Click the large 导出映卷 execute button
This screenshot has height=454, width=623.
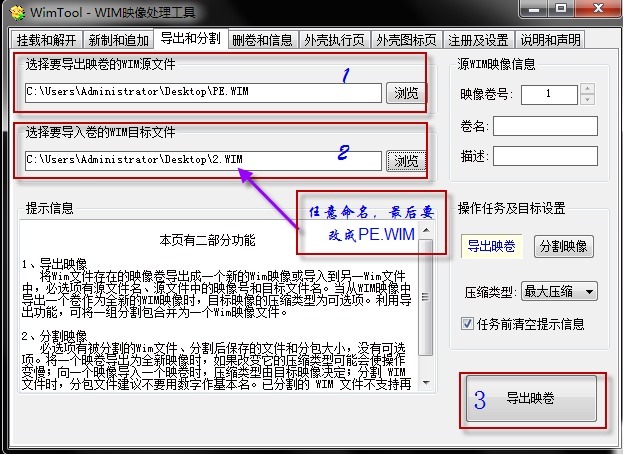tap(531, 398)
